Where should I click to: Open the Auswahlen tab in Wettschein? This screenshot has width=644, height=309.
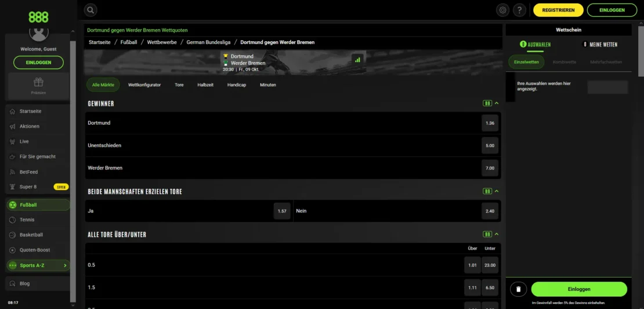click(x=535, y=44)
